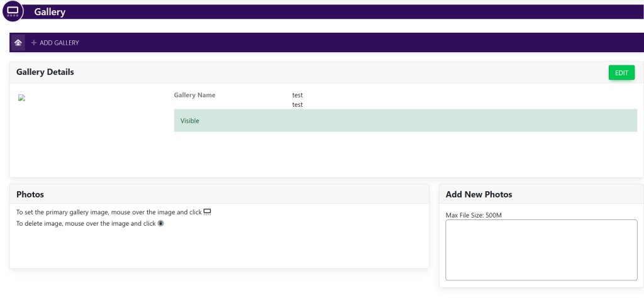Open the ADD GALLERY menu item
The width and height of the screenshot is (644, 298).
click(x=59, y=43)
